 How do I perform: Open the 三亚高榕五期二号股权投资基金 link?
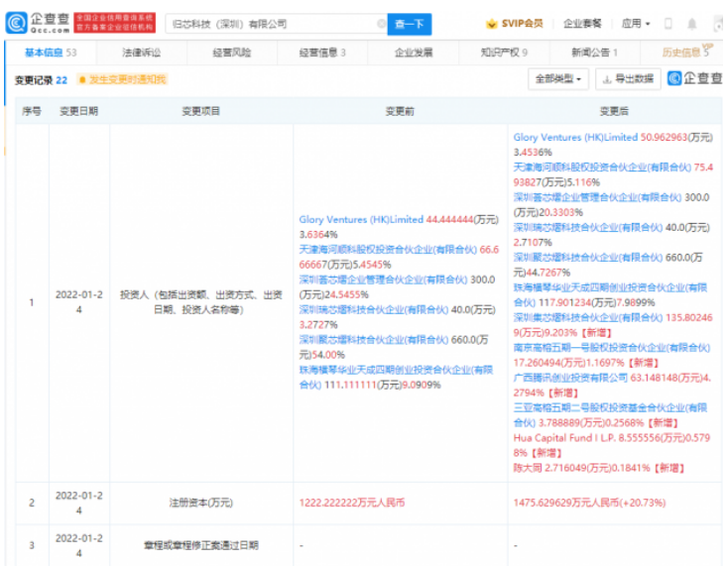pyautogui.click(x=610, y=415)
